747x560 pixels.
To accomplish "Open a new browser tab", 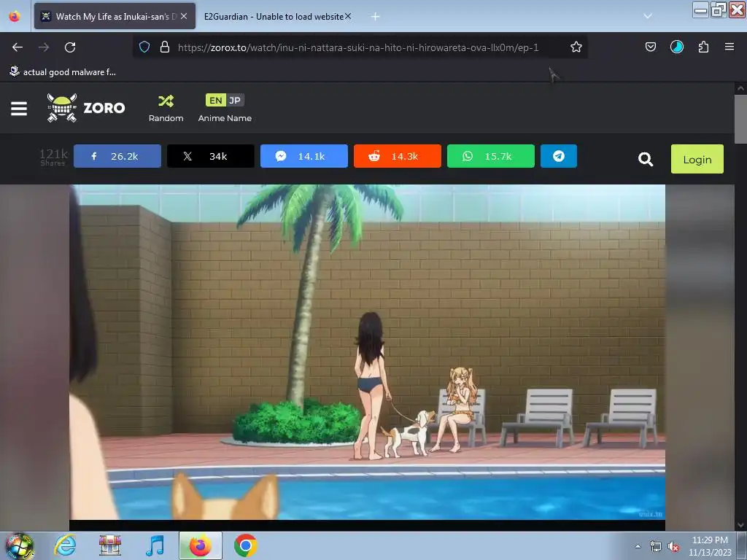I will coord(376,17).
